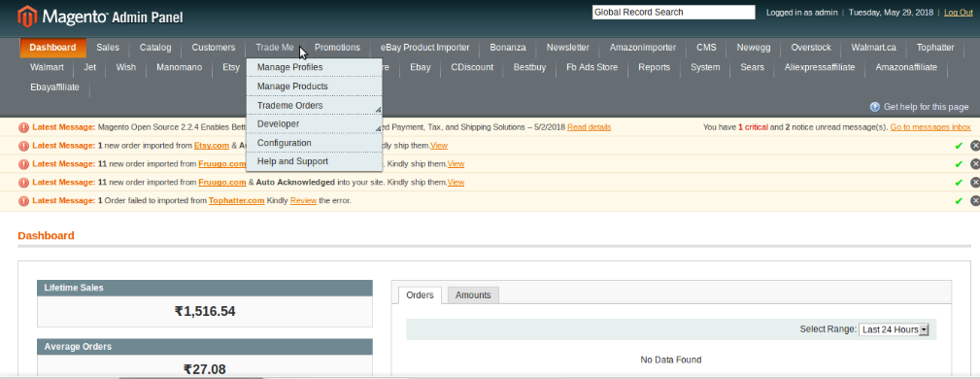Viewport: 980px width, 379px height.
Task: Click Read details link in latest message
Action: tap(590, 127)
